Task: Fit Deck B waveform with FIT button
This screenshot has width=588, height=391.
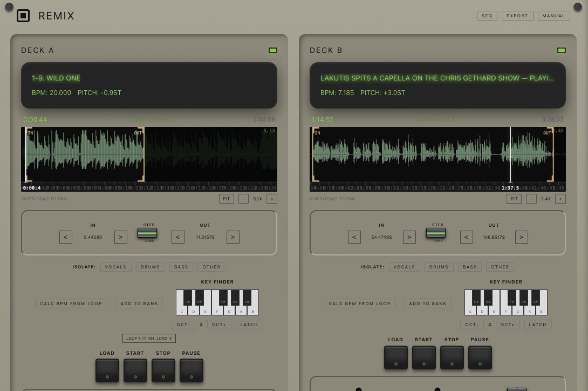Action: pos(514,199)
